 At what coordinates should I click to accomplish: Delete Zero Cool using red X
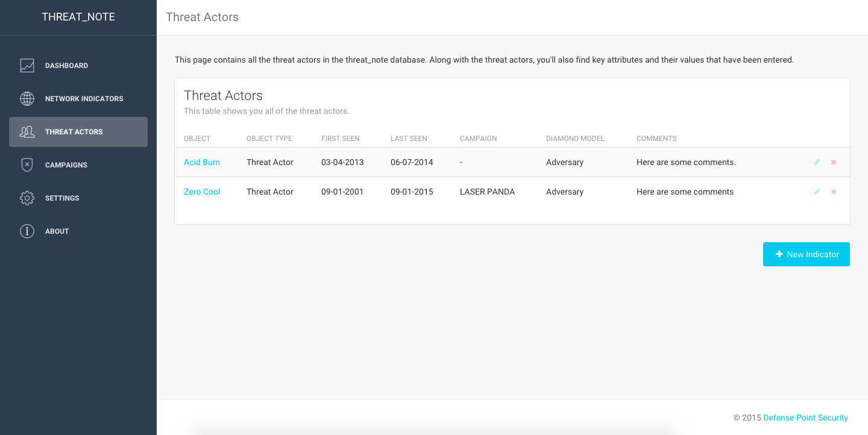point(834,192)
